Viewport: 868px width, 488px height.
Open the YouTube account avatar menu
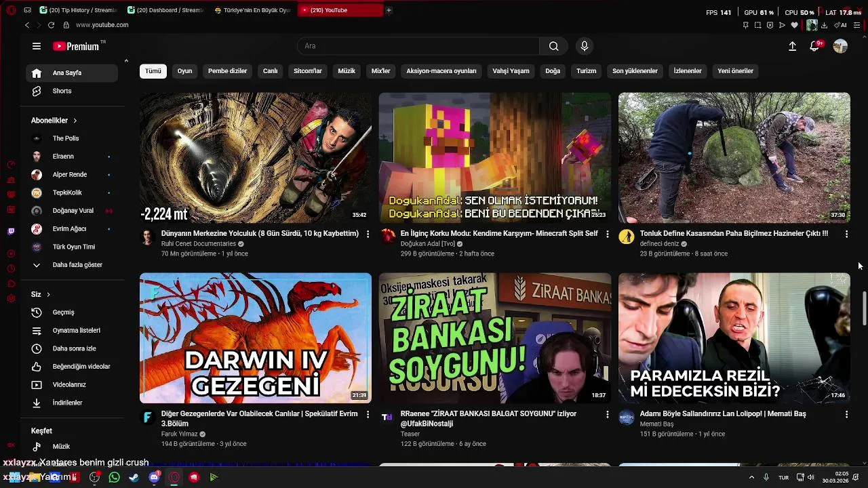coord(840,46)
